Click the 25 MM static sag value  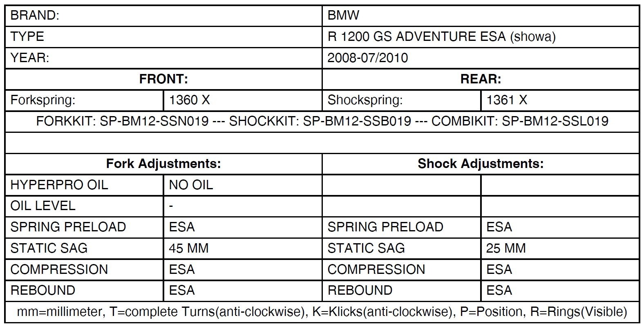pyautogui.click(x=506, y=248)
